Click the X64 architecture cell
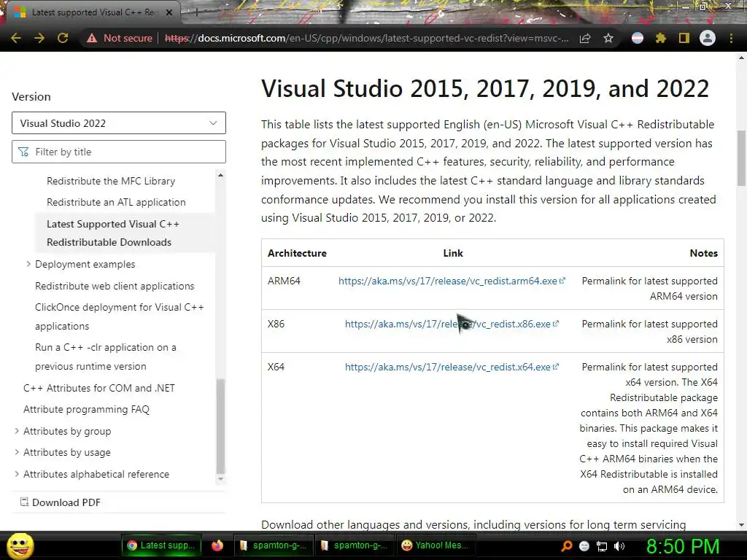Image resolution: width=747 pixels, height=560 pixels. (x=276, y=367)
